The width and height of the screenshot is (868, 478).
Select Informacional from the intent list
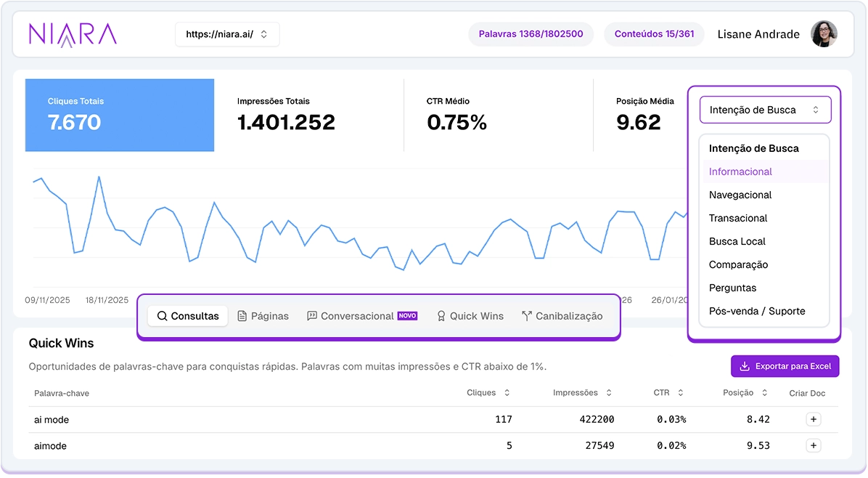[x=740, y=171]
